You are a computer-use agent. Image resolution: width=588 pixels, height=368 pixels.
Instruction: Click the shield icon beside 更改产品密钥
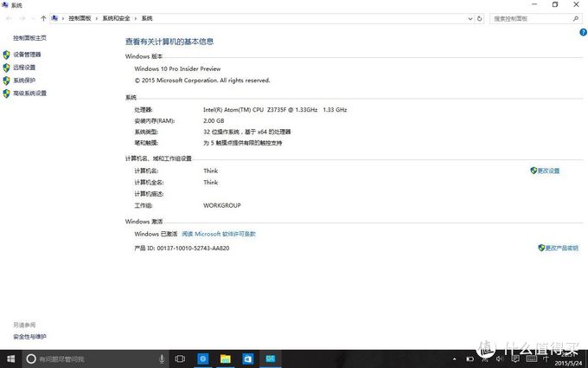coord(541,248)
